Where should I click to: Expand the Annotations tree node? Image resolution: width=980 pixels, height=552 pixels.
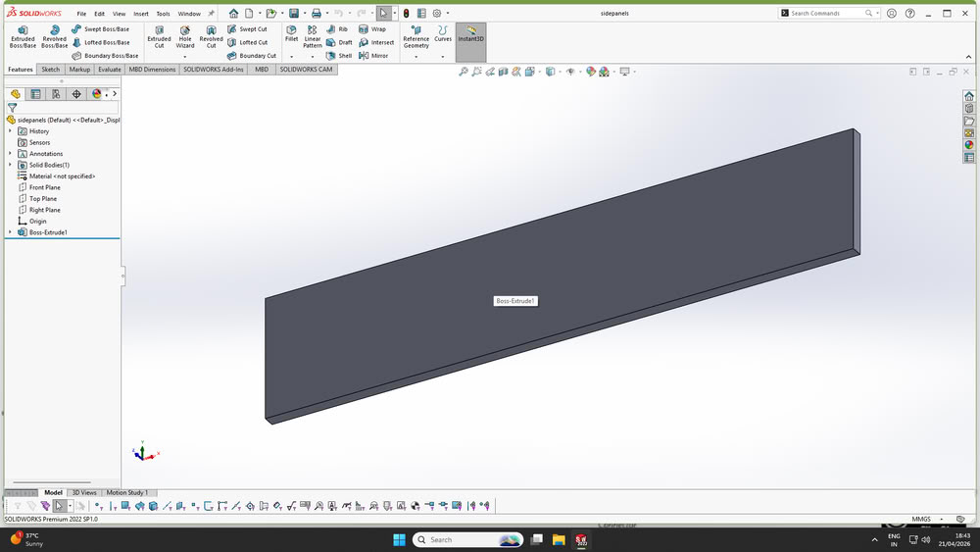pyautogui.click(x=10, y=154)
